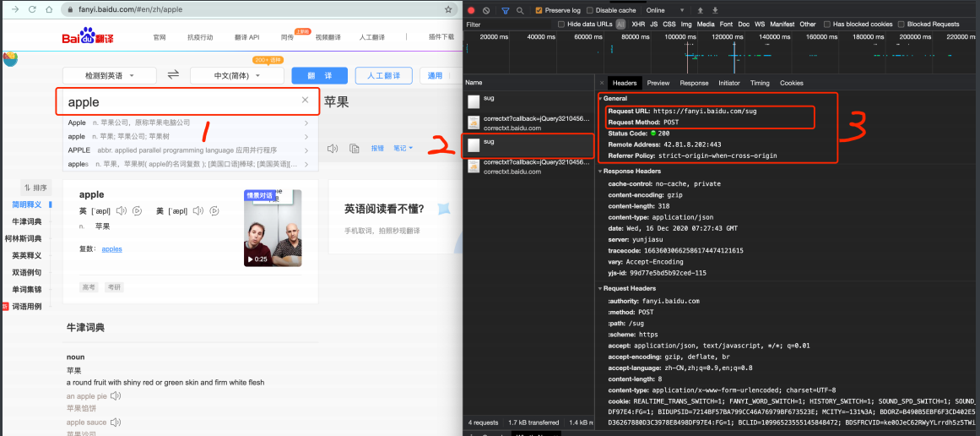Copy the translation result with the copy icon
The image size is (980, 436).
pos(355,148)
